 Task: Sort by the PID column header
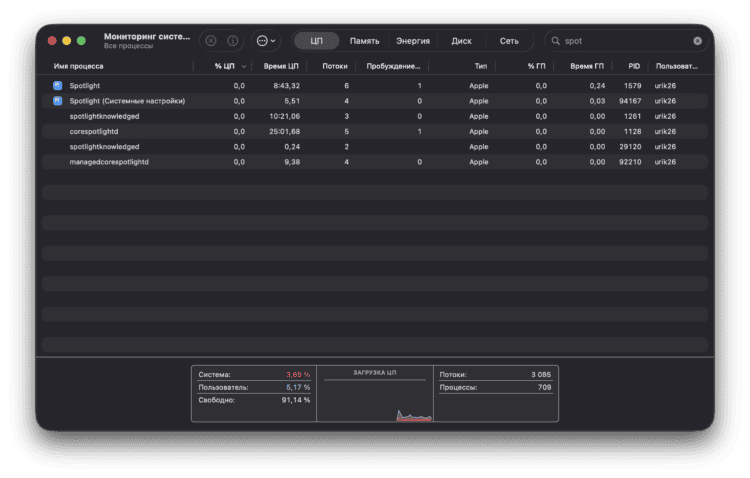point(634,66)
